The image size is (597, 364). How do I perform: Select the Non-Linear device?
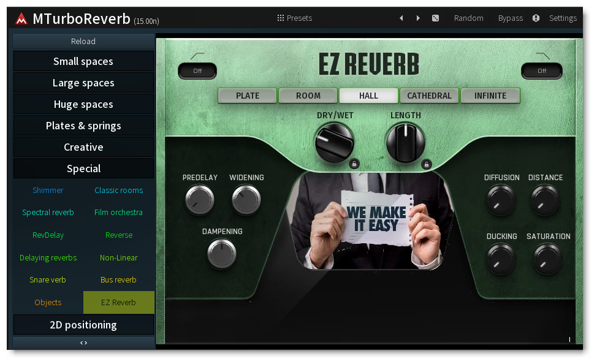(119, 257)
